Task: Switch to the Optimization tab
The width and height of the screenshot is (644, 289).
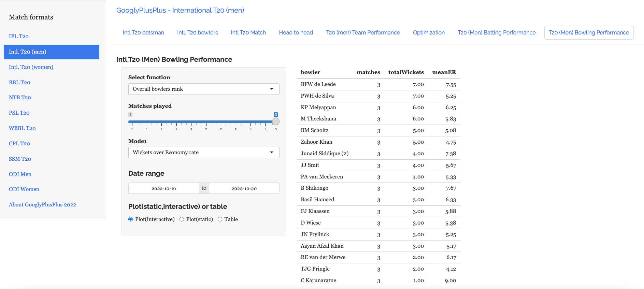Action: [x=429, y=33]
